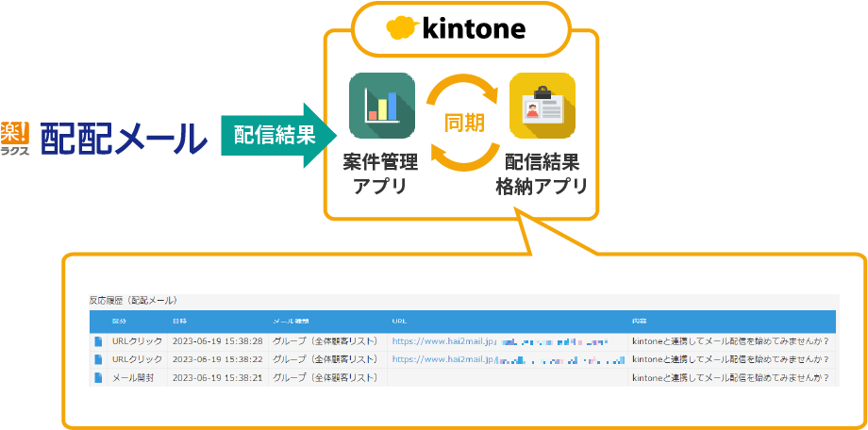Click the orange 楽! ラクス logo mark
This screenshot has height=430, width=868.
15,139
